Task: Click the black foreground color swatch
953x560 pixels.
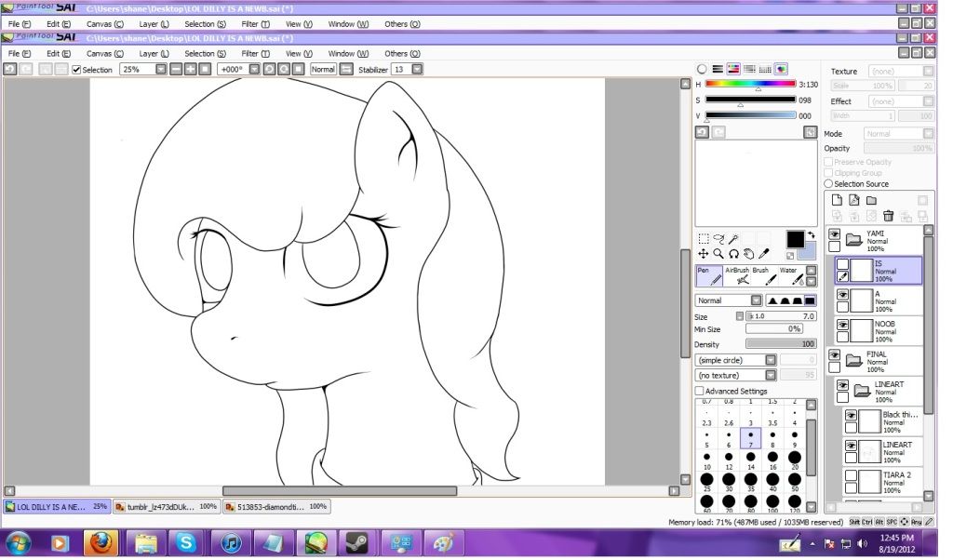Action: click(795, 239)
